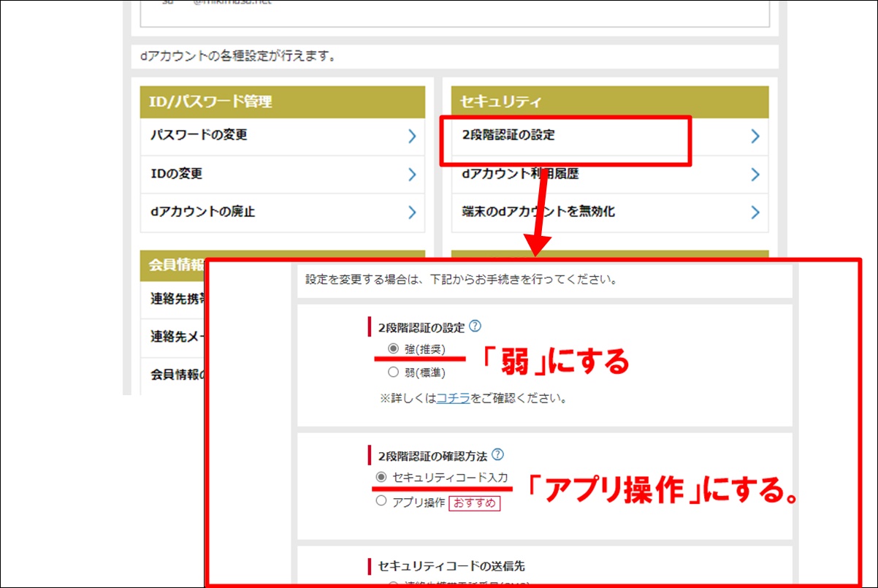Click help icon beside 2段階認証の設定 heading
Viewport: 878px width, 588px height.
coord(476,327)
